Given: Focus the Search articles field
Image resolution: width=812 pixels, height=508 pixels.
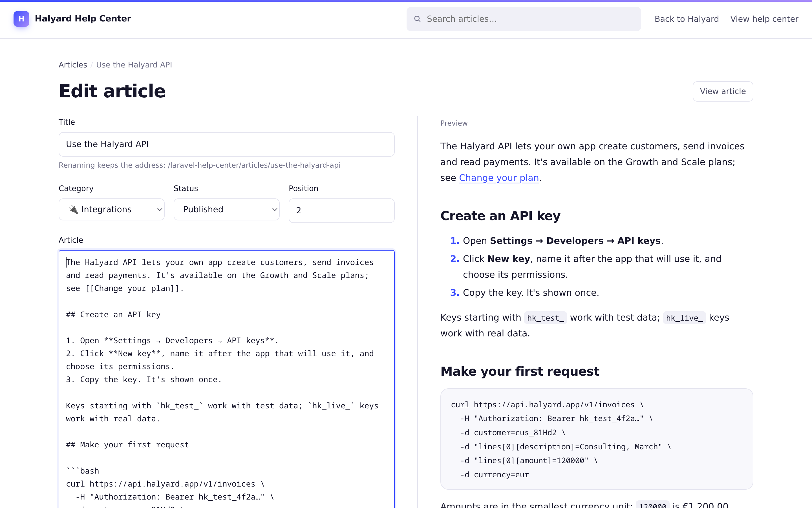Looking at the screenshot, I should tap(524, 19).
